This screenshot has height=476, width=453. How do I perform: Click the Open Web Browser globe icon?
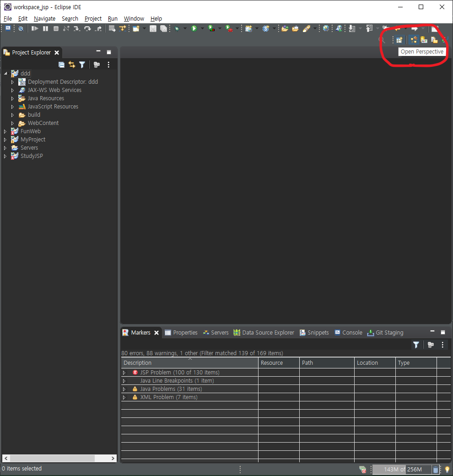tap(326, 28)
